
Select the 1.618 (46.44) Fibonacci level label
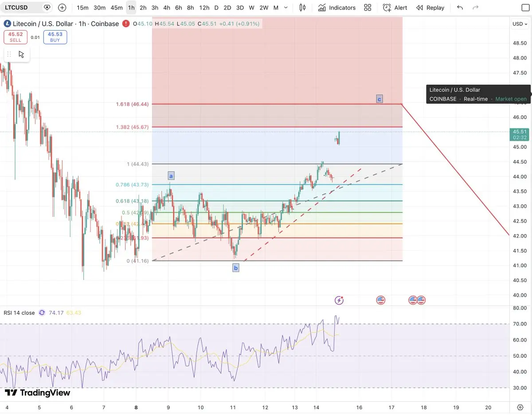pos(132,104)
